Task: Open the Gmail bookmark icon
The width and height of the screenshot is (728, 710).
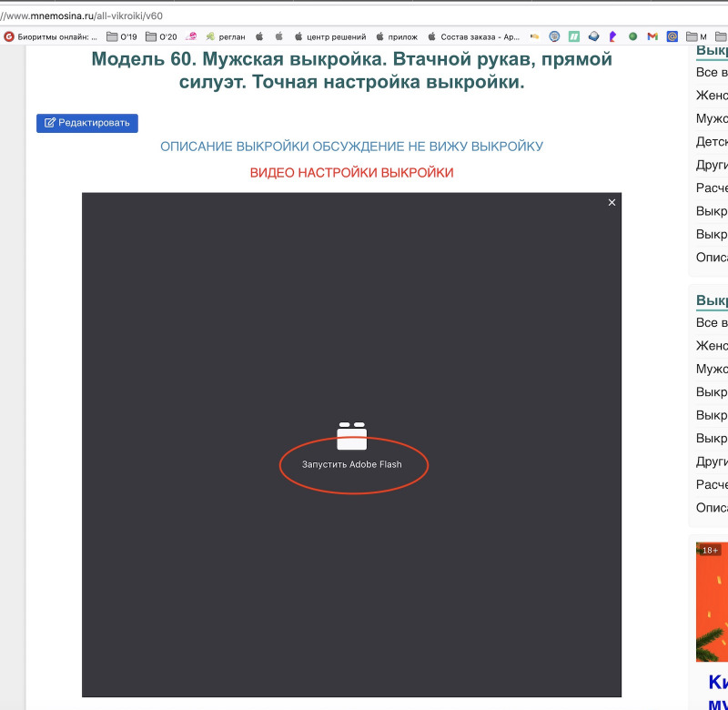Action: [652, 36]
